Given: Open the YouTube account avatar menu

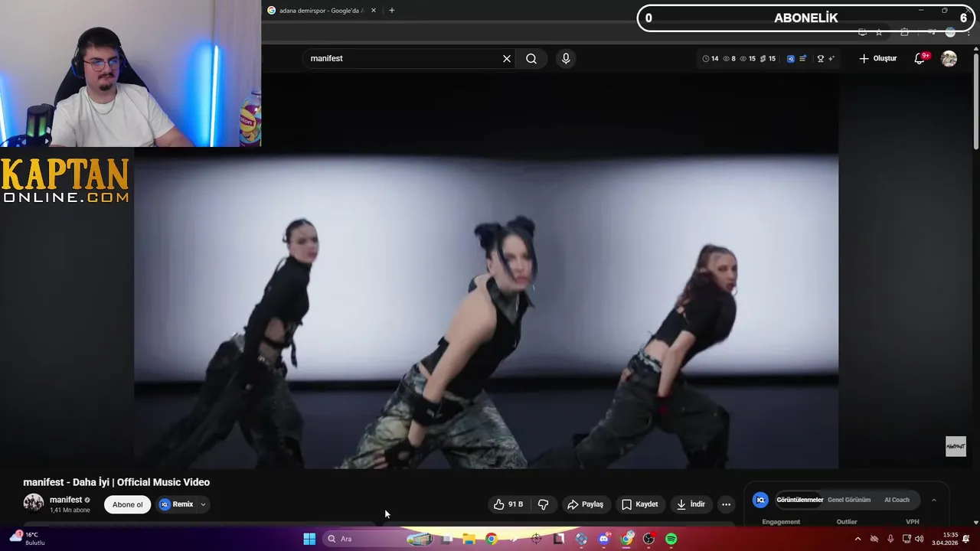Looking at the screenshot, I should [949, 58].
